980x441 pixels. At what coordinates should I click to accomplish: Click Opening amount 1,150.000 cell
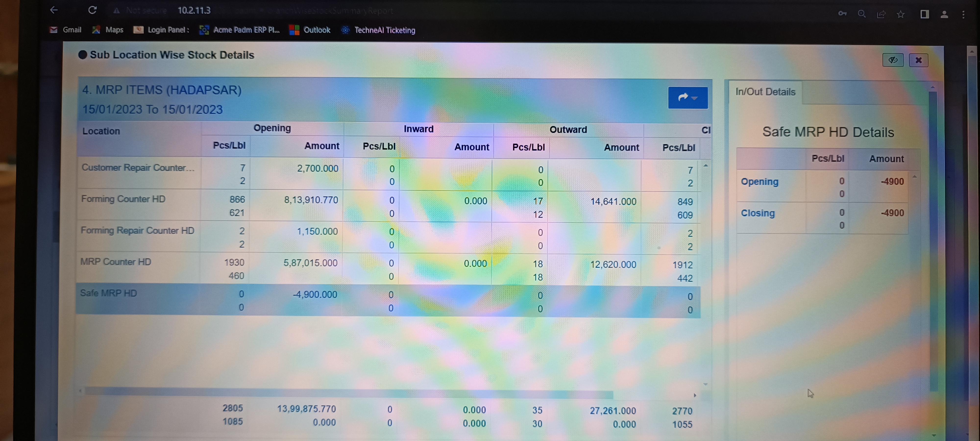pyautogui.click(x=317, y=231)
